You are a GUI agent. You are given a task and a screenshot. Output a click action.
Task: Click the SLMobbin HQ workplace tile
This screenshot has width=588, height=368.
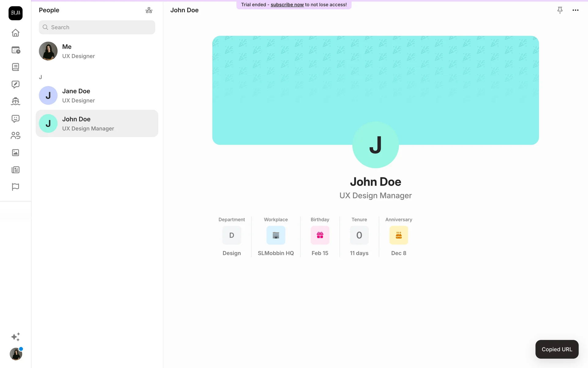pyautogui.click(x=276, y=235)
